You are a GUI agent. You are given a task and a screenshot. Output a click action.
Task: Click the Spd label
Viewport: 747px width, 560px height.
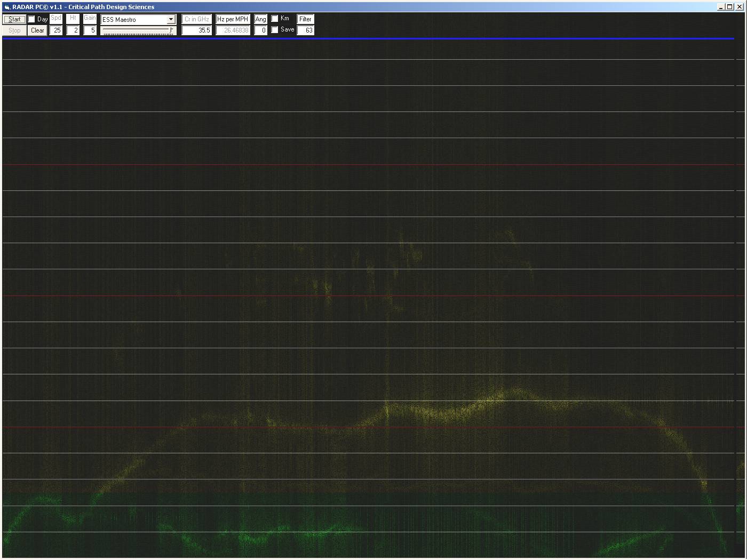(x=56, y=18)
